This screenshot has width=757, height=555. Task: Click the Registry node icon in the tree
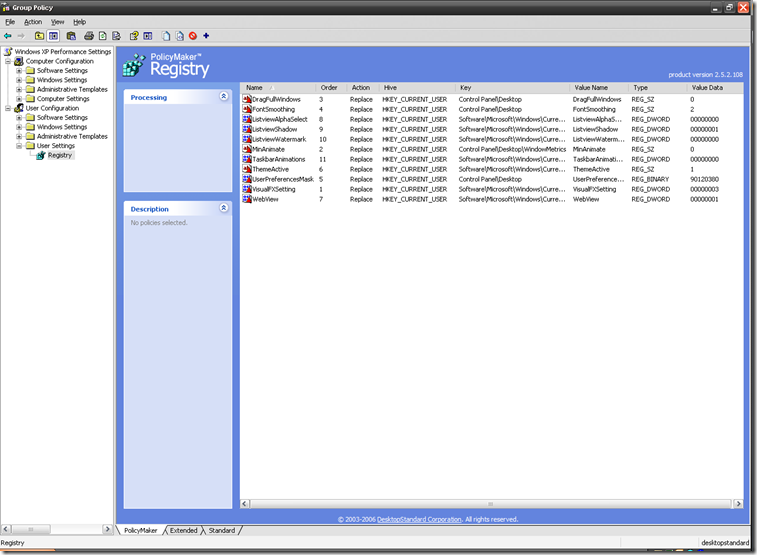point(41,155)
